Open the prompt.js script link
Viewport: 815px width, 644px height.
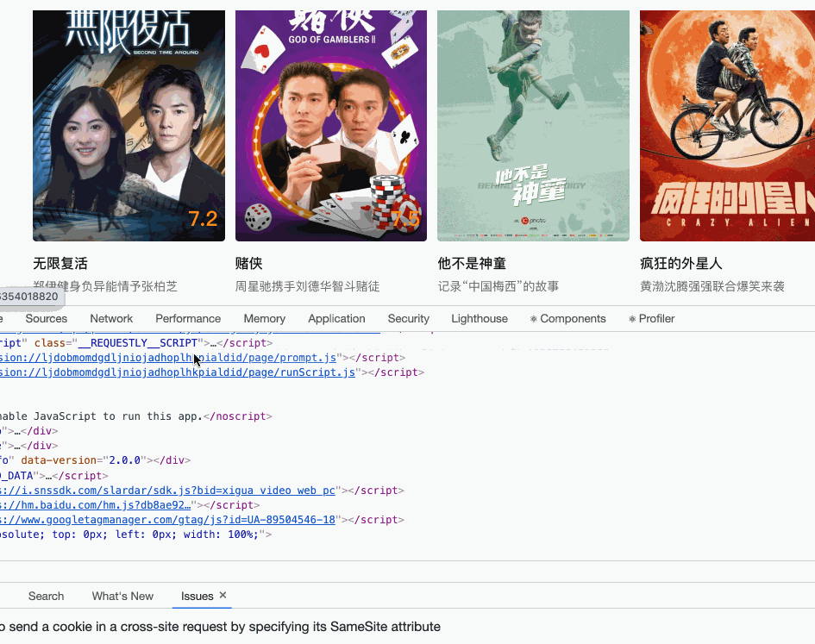(x=168, y=358)
